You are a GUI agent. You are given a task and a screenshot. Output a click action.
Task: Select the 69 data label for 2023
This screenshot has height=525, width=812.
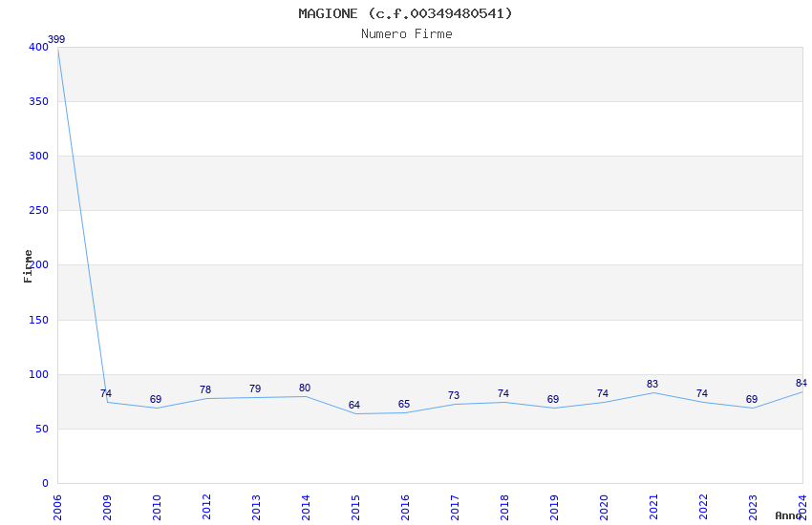(x=752, y=399)
